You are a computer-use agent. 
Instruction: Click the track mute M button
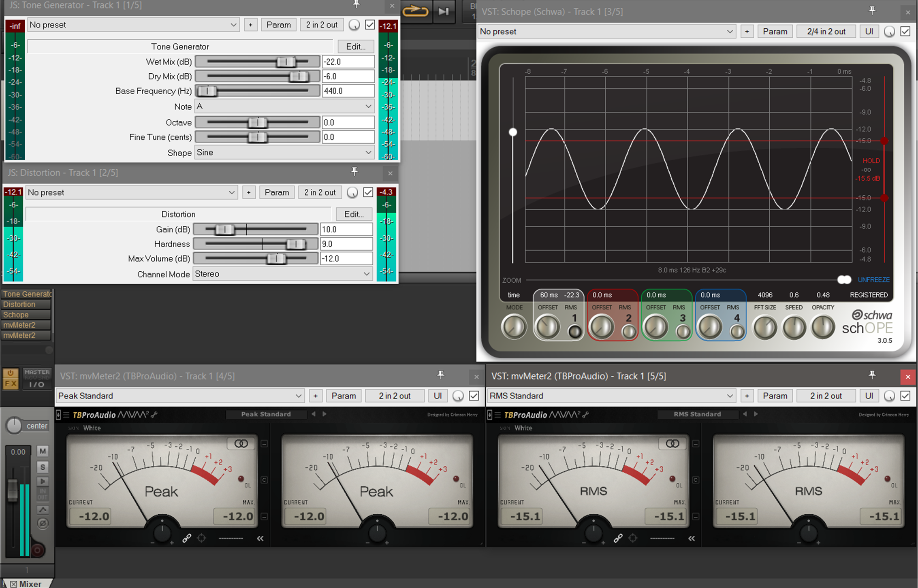pyautogui.click(x=43, y=451)
